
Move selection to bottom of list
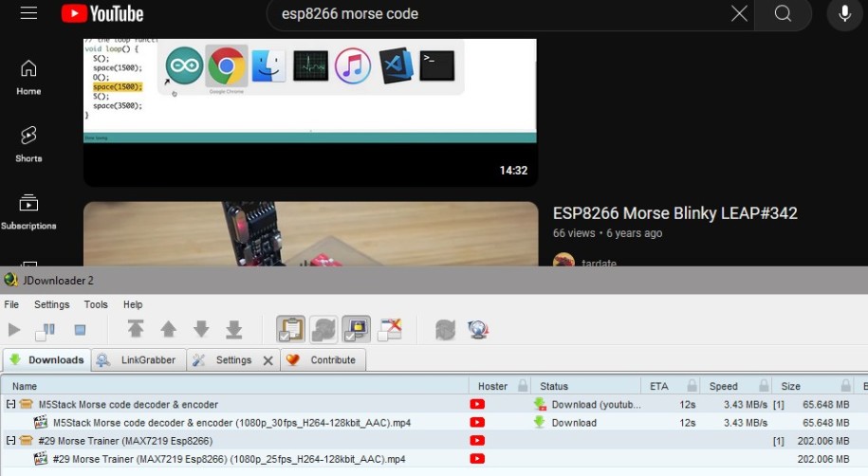[x=234, y=329]
